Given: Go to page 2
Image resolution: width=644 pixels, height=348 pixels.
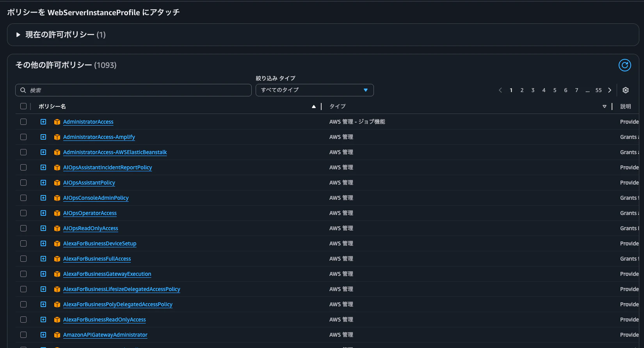Looking at the screenshot, I should point(522,90).
